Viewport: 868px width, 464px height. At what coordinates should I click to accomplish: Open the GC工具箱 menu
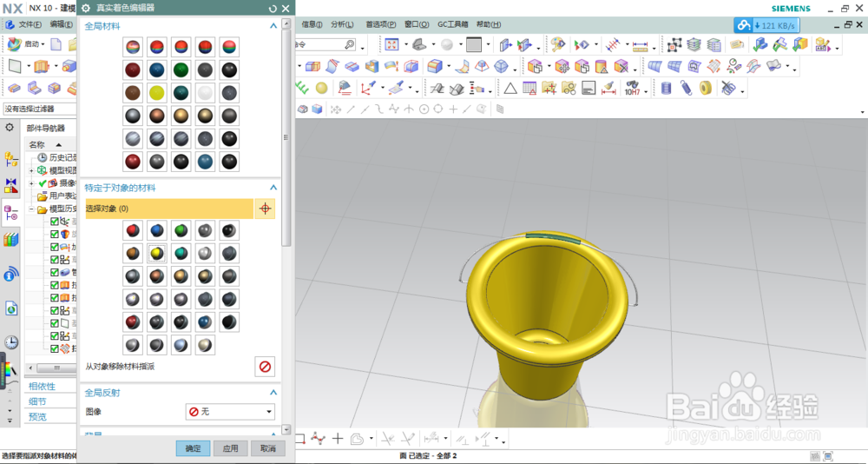pos(453,24)
